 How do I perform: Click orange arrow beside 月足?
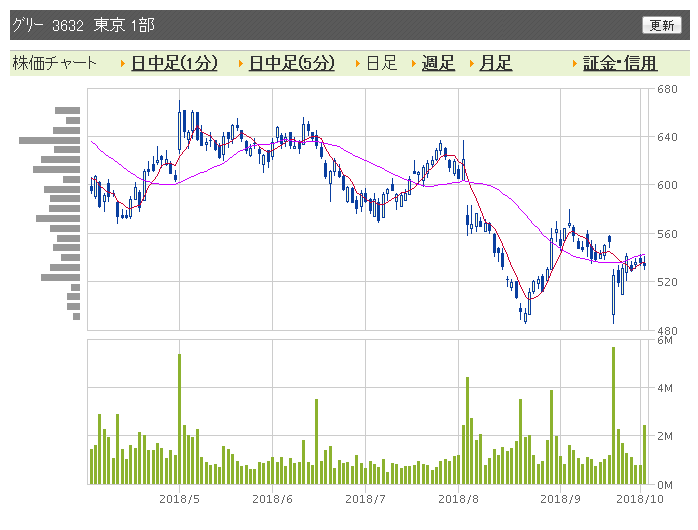[471, 64]
